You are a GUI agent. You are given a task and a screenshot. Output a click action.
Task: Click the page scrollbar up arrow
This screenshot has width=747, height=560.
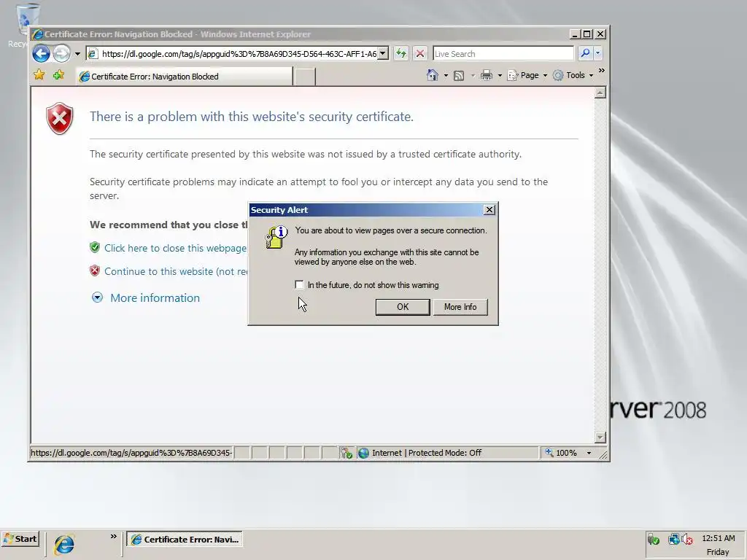pos(600,93)
